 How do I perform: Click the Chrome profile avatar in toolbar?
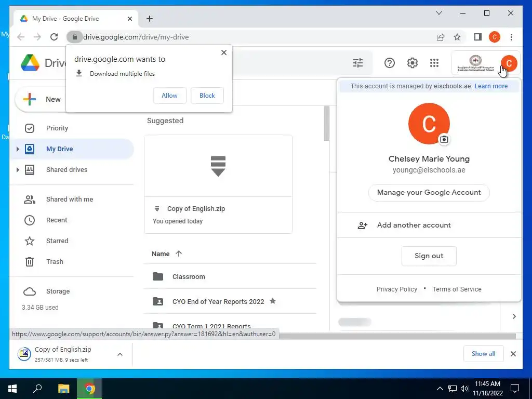(495, 37)
